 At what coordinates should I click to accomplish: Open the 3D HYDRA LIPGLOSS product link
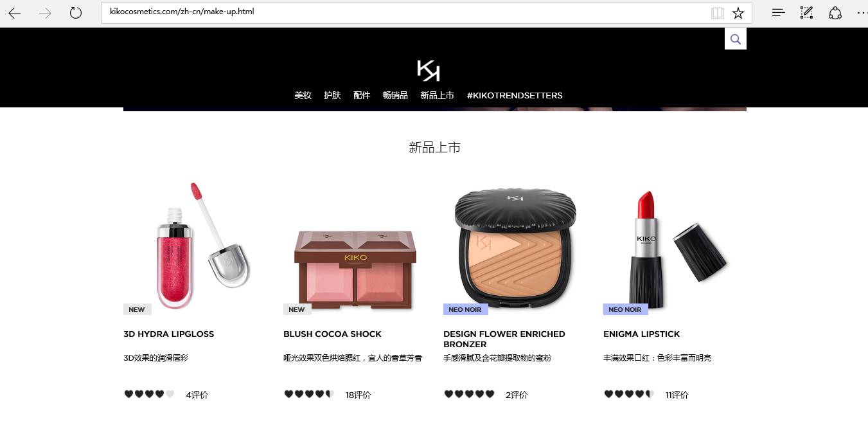(x=169, y=334)
